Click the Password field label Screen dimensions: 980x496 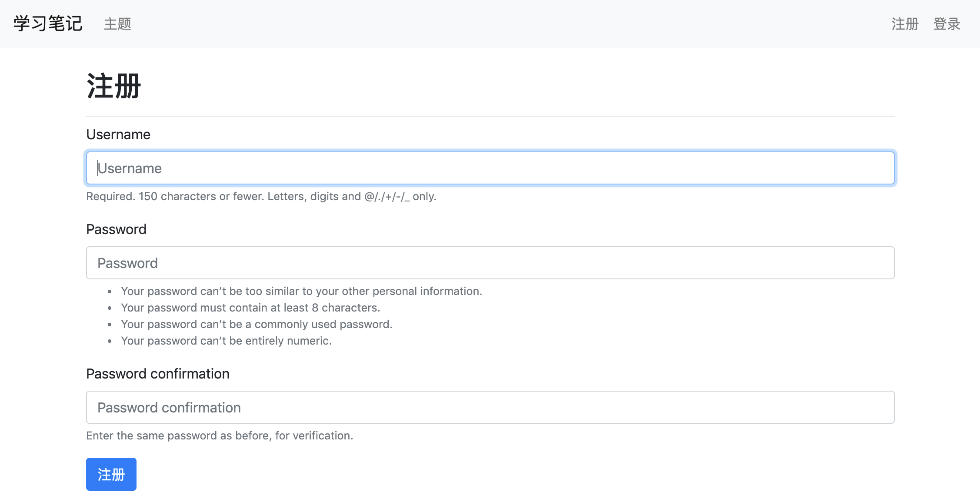coord(116,229)
